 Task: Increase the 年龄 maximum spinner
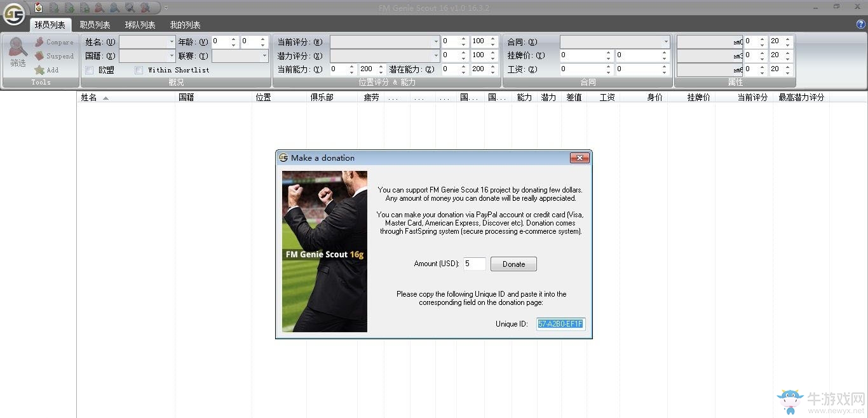(262, 39)
